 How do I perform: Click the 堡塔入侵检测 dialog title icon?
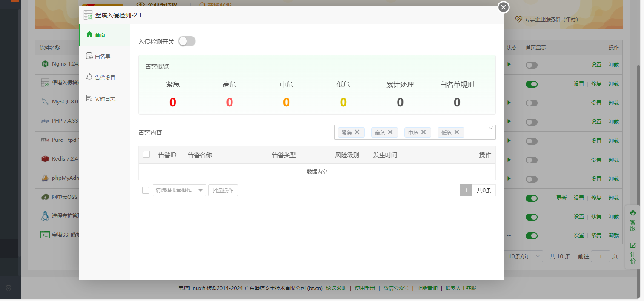(88, 15)
